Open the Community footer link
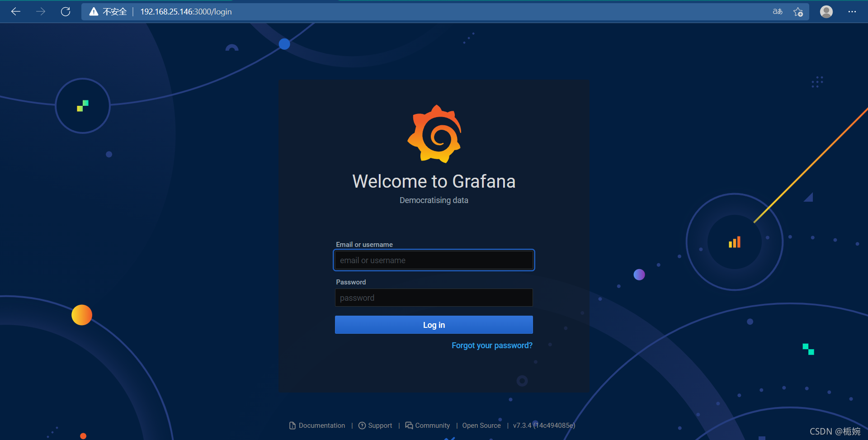This screenshot has height=440, width=868. [428, 426]
